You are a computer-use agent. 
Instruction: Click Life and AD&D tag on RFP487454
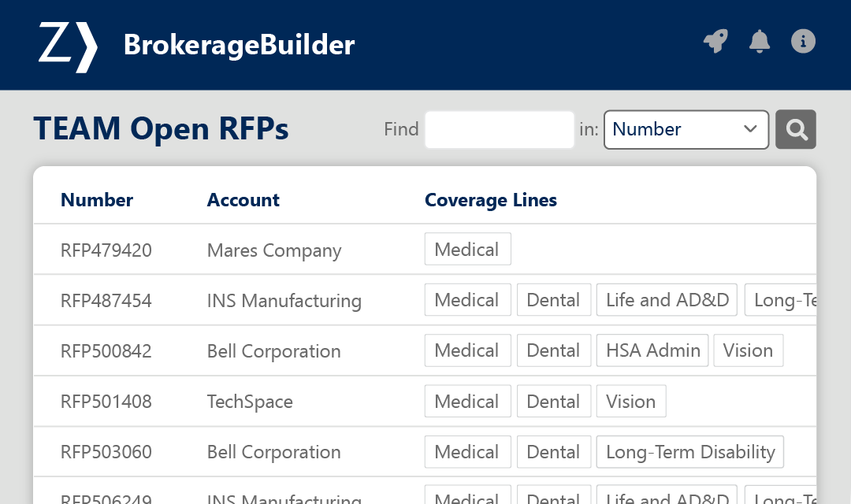(x=667, y=300)
